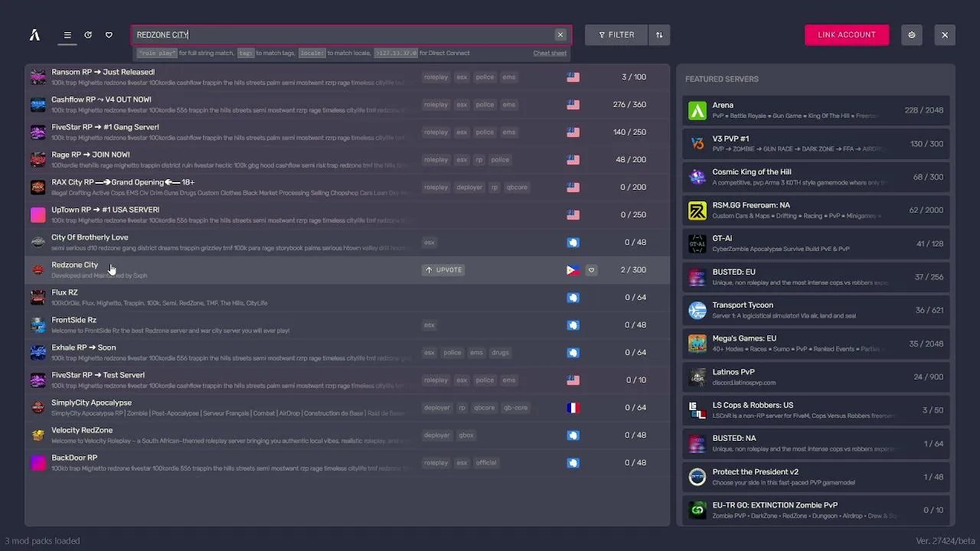Screen dimensions: 980x551
Task: Open the favorites heart icon in toolbar
Action: [109, 35]
